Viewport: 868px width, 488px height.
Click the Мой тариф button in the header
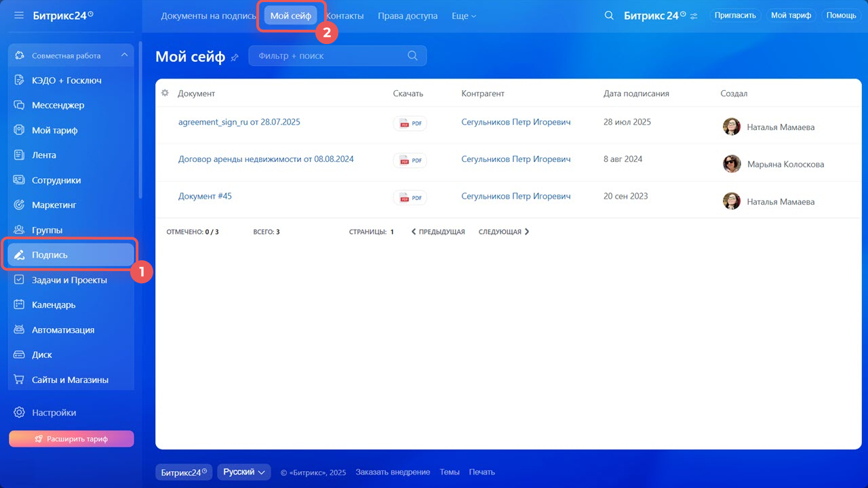[x=791, y=16]
